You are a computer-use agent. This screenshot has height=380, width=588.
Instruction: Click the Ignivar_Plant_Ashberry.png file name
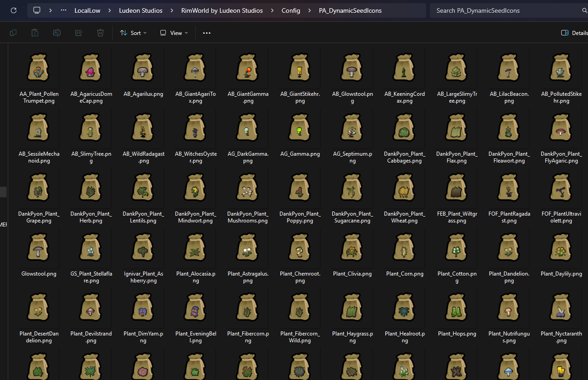tap(143, 277)
